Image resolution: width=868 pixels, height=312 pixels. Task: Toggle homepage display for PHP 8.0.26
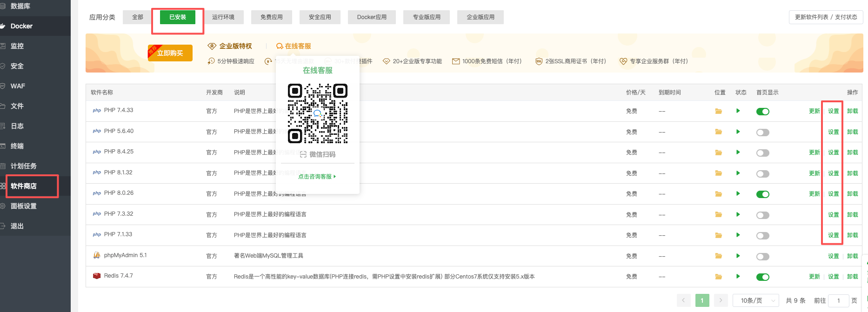(x=763, y=194)
